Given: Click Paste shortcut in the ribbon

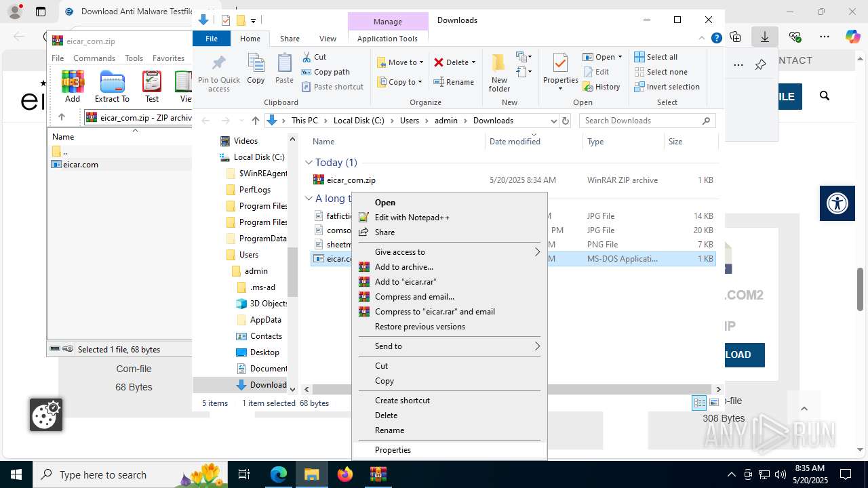Looking at the screenshot, I should click(x=332, y=87).
